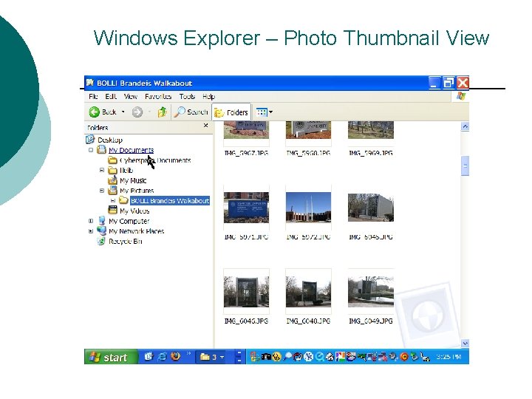Collapse the My Pictures node

[102, 191]
